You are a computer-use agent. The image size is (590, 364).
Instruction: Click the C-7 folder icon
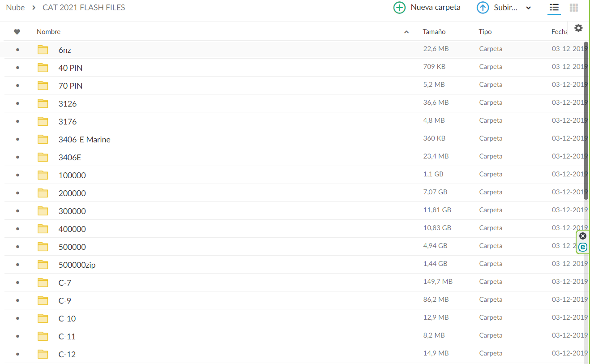tap(43, 283)
